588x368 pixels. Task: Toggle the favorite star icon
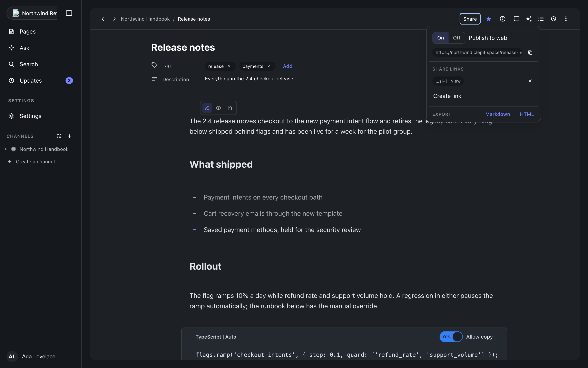click(x=489, y=19)
